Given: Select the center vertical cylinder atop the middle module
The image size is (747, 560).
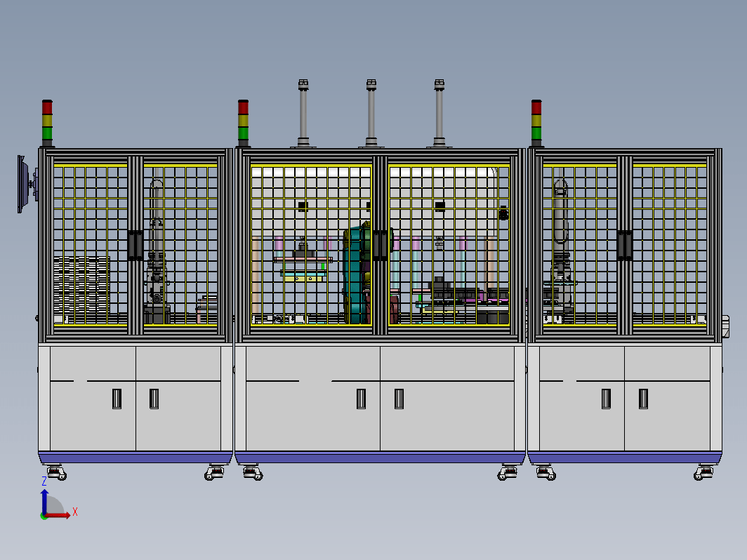Looking at the screenshot, I should tap(371, 114).
